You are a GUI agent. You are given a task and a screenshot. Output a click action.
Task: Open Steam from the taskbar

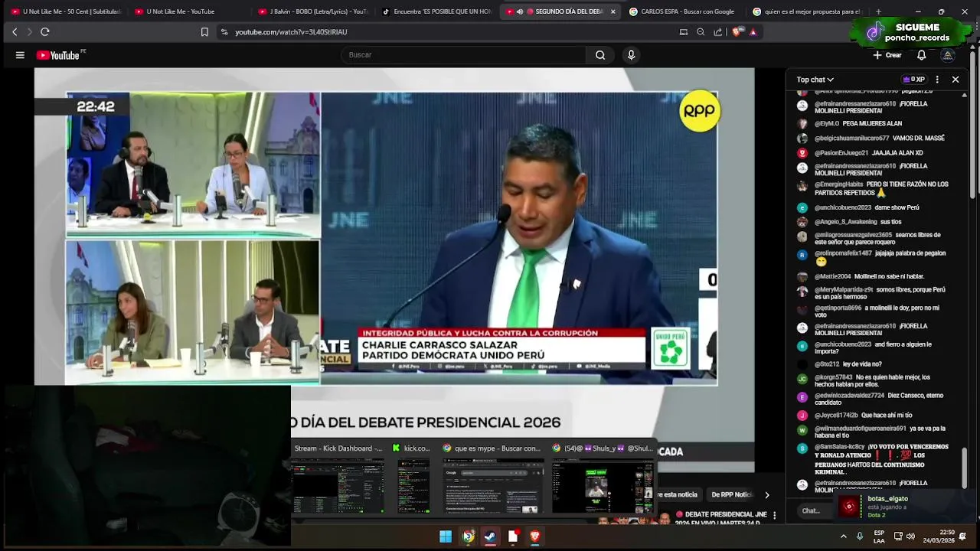490,536
